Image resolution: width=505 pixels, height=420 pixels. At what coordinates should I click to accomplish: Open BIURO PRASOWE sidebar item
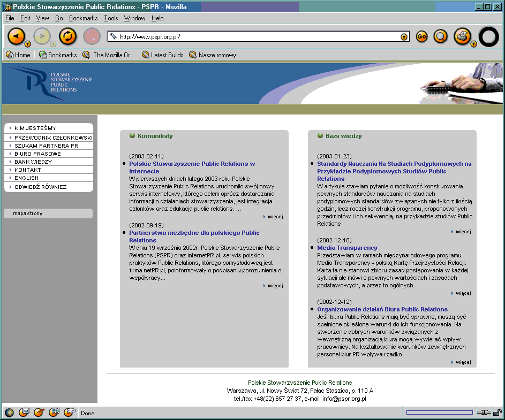click(49, 154)
